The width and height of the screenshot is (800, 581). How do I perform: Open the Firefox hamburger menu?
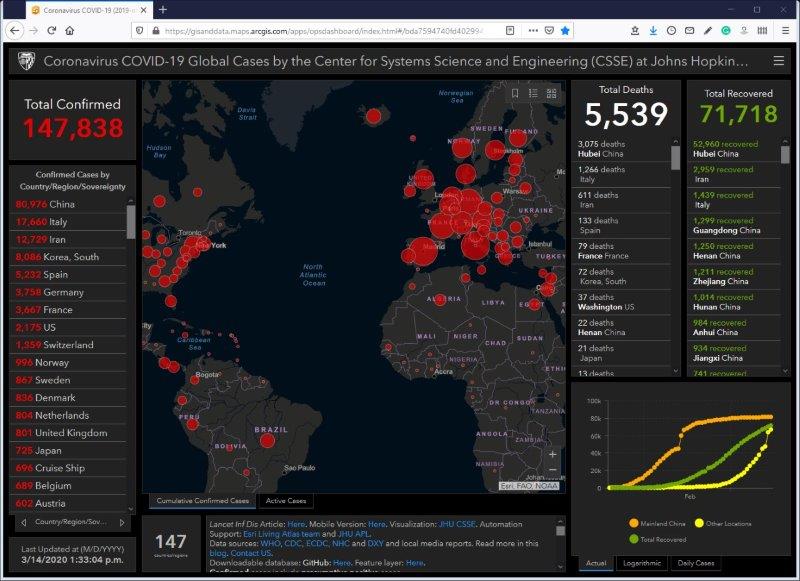click(786, 31)
